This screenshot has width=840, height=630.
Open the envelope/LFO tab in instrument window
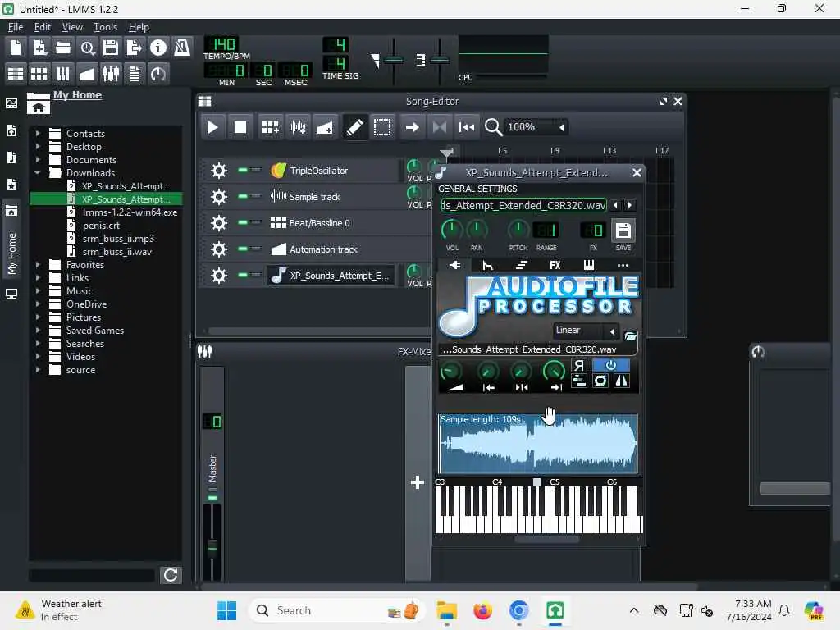[x=487, y=265]
